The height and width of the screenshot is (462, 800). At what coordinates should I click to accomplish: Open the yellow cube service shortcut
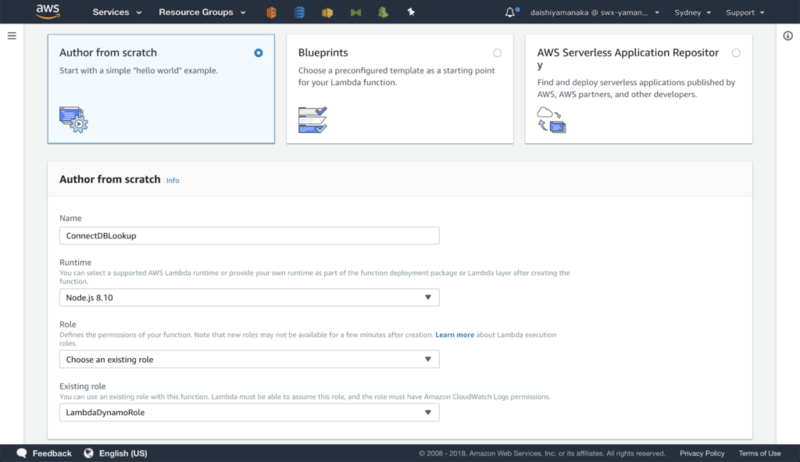(x=328, y=12)
